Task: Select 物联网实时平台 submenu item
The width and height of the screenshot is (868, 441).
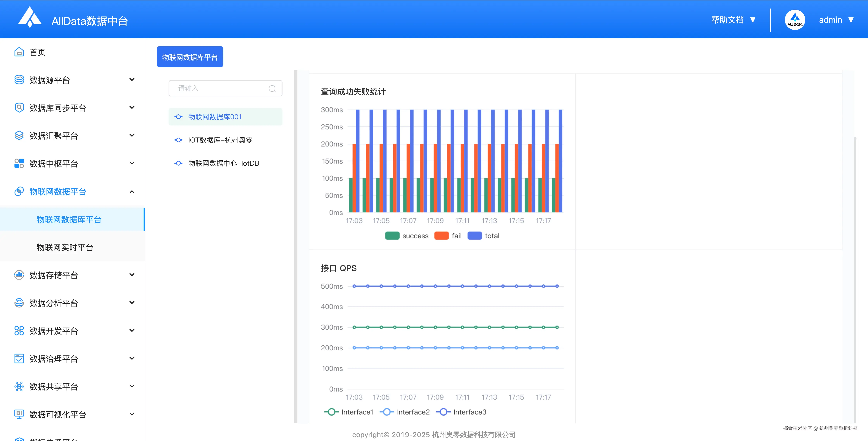Action: 65,247
